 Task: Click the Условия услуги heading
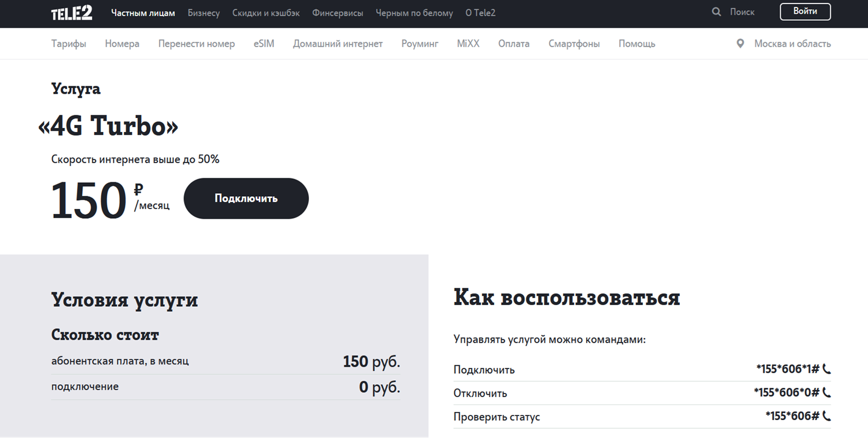(124, 300)
